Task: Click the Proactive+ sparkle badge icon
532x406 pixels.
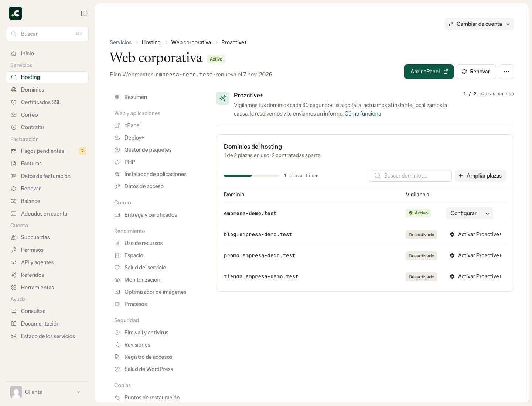Action: 223,98
